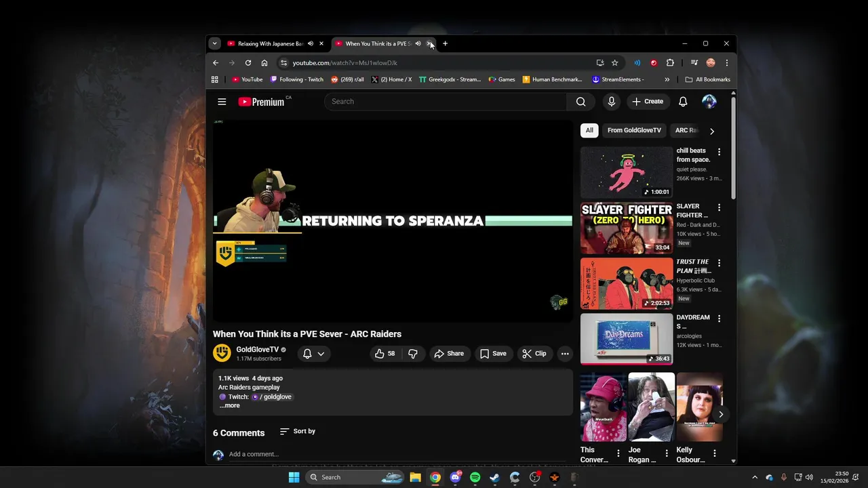Open the YouTube bookmark
This screenshot has width=868, height=488.
pos(247,79)
